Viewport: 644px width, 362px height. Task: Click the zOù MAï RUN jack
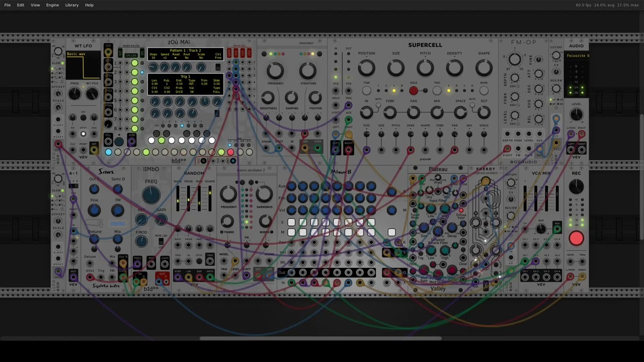coord(131,142)
